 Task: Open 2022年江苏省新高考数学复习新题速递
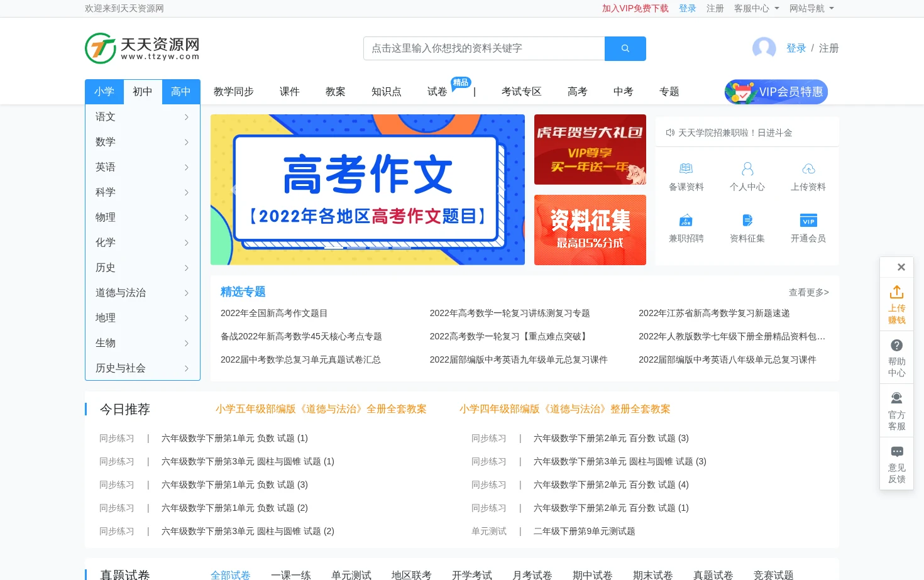(714, 313)
